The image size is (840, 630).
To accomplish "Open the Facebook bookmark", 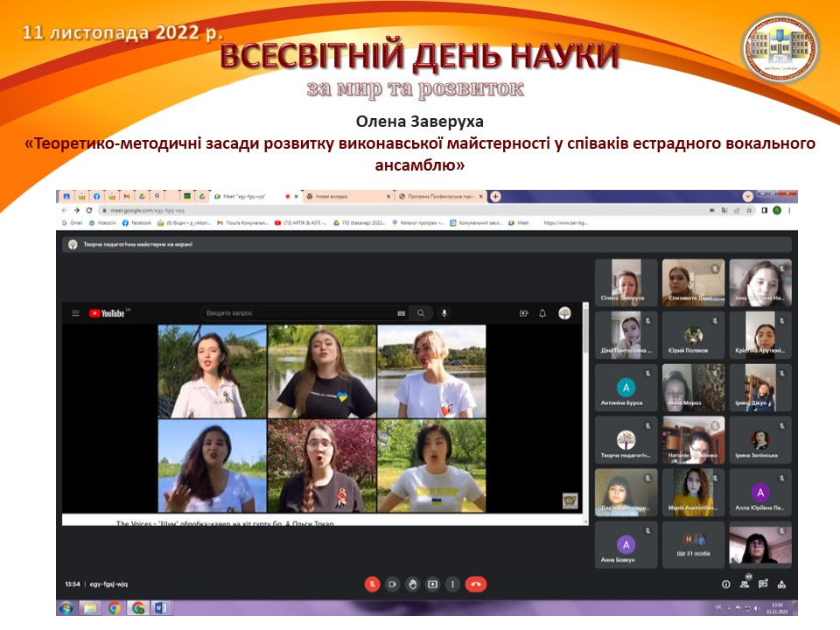I will (137, 223).
